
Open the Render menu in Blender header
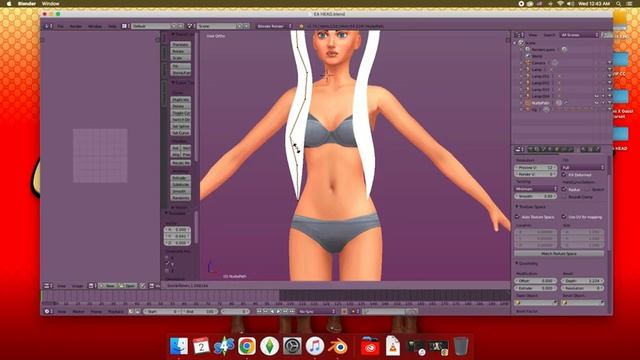tap(76, 26)
